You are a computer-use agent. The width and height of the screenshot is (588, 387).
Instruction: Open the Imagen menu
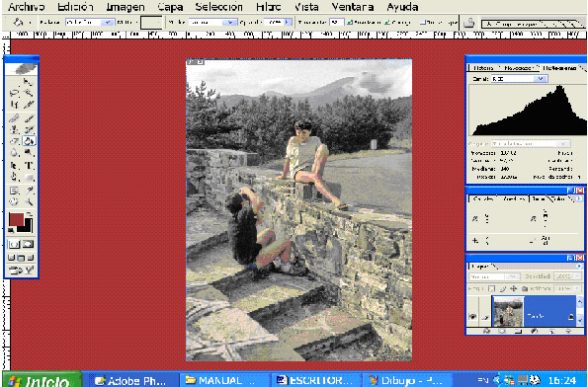click(126, 7)
